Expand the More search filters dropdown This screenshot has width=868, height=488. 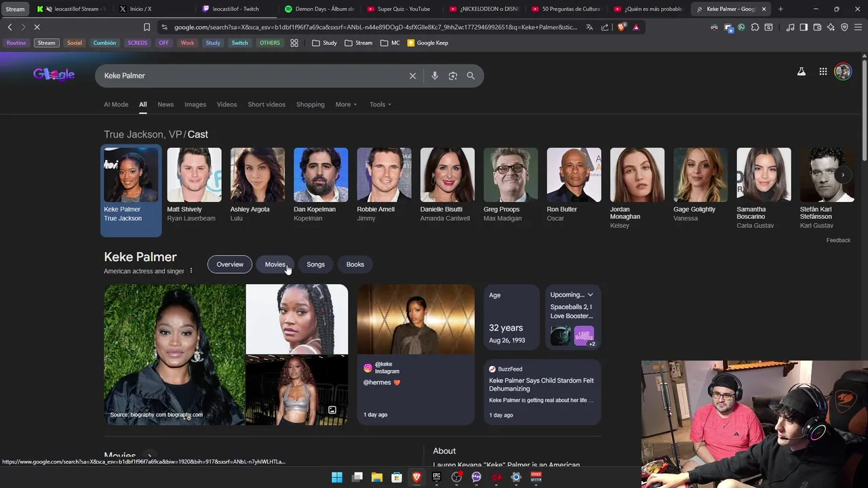[x=346, y=104]
